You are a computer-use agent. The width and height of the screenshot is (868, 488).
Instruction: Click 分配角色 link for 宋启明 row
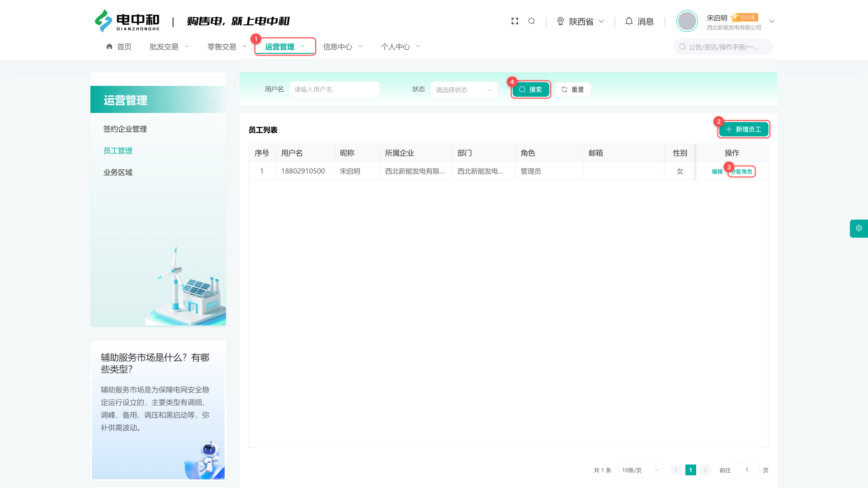coord(742,172)
